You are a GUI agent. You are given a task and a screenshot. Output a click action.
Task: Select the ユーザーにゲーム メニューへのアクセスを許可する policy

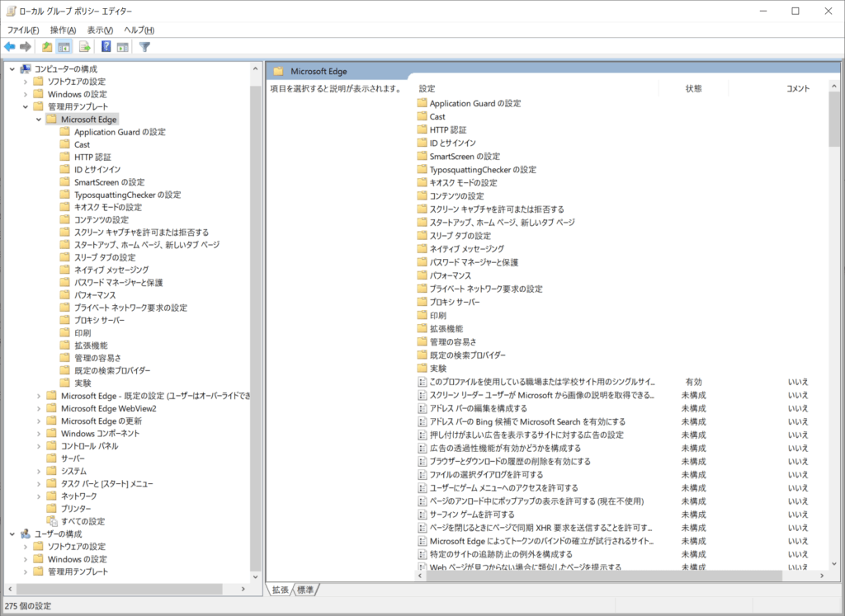coord(504,488)
